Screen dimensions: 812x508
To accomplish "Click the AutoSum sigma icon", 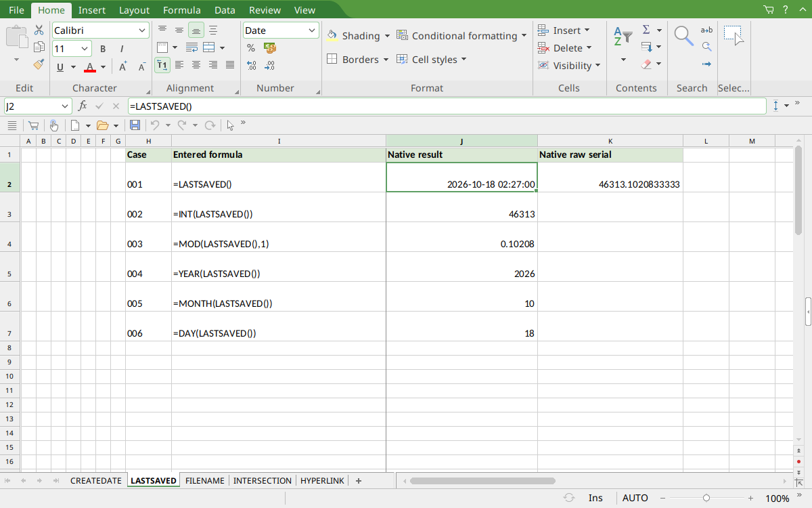I will click(646, 30).
